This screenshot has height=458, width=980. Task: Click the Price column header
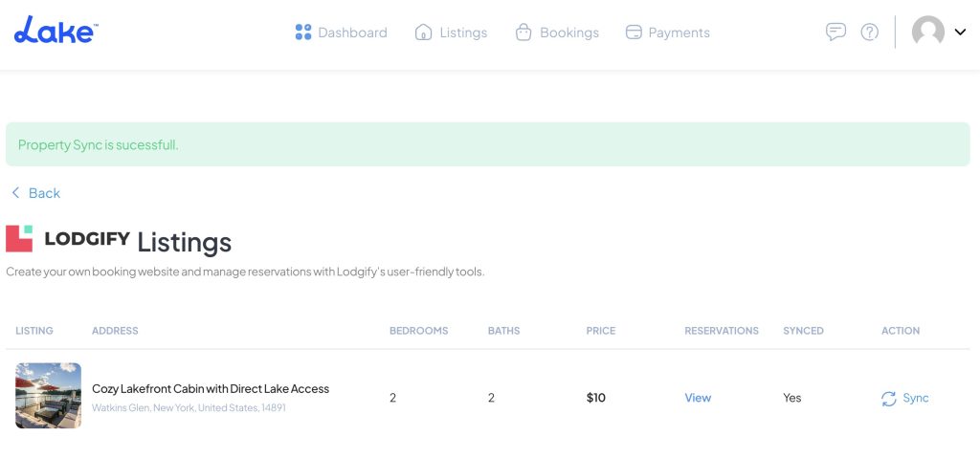pyautogui.click(x=600, y=331)
